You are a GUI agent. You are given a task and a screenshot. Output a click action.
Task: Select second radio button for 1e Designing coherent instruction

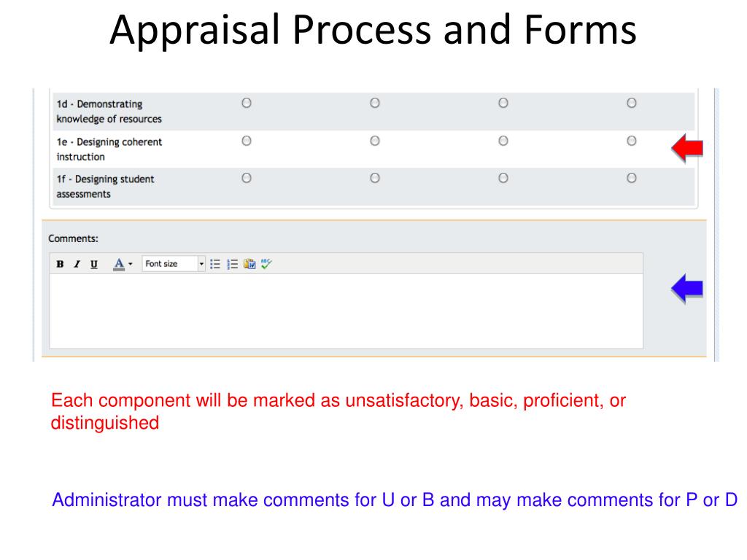(x=375, y=141)
